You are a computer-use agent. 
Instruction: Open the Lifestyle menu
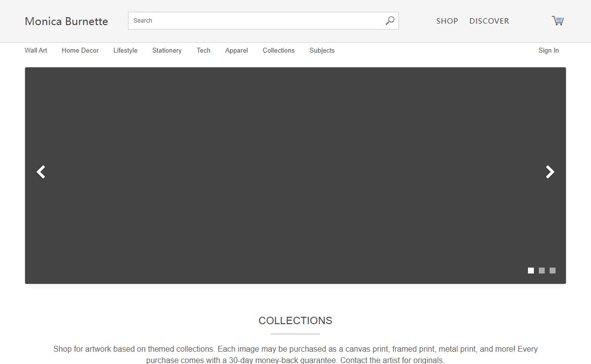(125, 50)
